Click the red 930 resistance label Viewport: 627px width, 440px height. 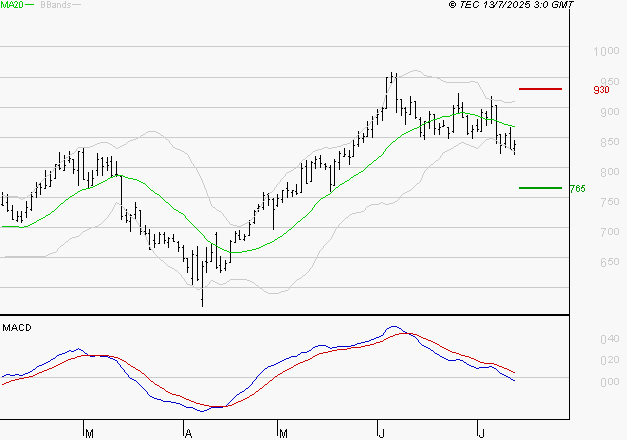click(601, 90)
